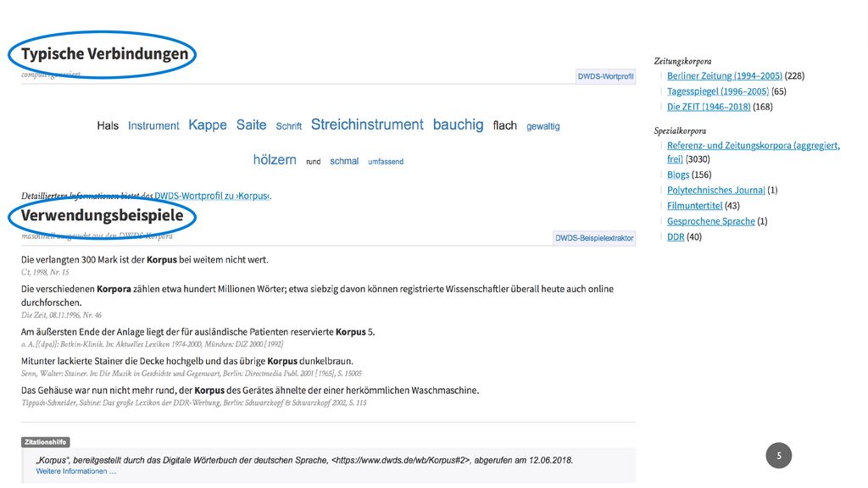This screenshot has width=868, height=488.
Task: Click source citation 'C't, 1998, Nr. 15'
Action: [45, 272]
